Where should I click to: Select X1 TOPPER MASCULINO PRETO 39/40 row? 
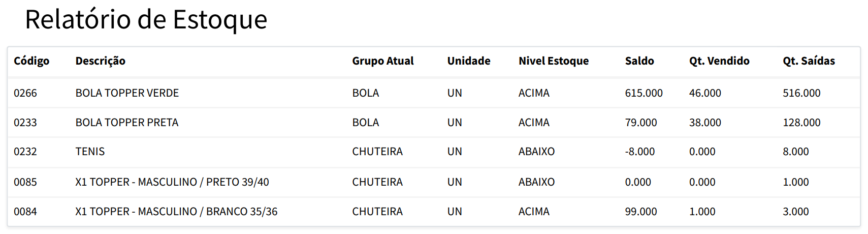pyautogui.click(x=172, y=182)
